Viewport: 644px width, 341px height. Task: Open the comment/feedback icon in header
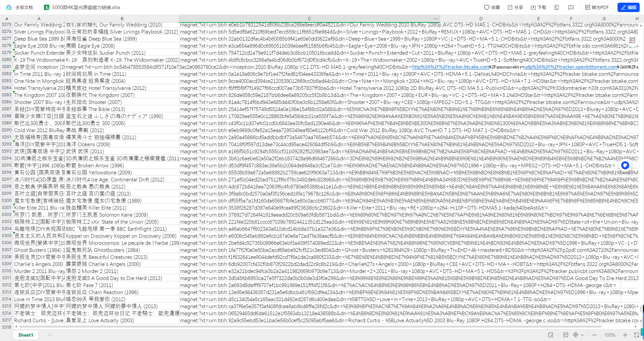[571, 7]
